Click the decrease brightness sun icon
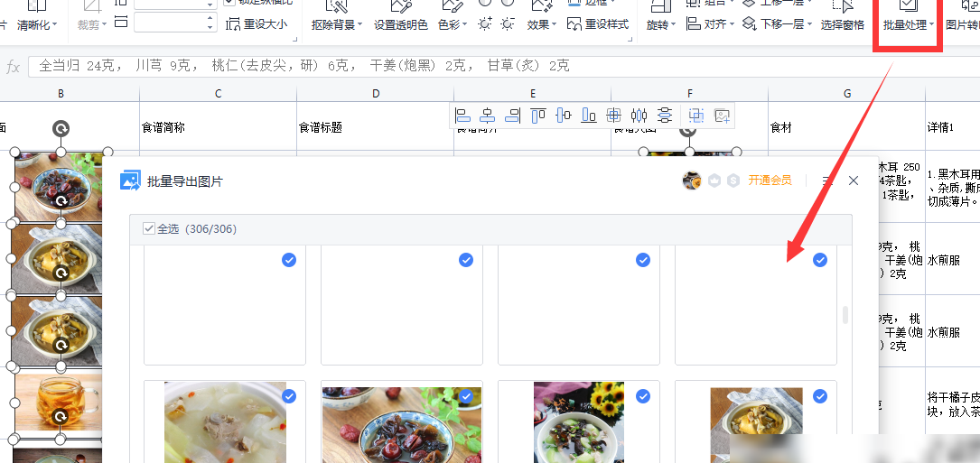This screenshot has height=463, width=980. click(508, 23)
